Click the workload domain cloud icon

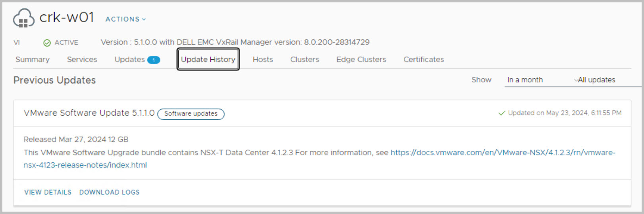point(23,18)
